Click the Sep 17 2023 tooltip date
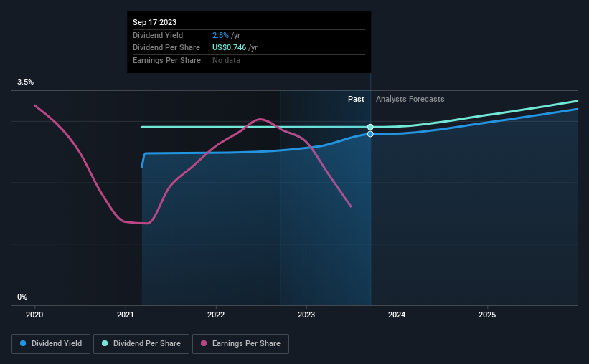Screen dimensions: 589x364 point(154,22)
